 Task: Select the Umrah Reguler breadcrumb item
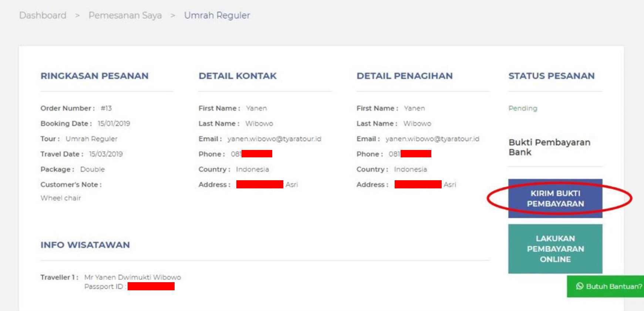point(217,16)
